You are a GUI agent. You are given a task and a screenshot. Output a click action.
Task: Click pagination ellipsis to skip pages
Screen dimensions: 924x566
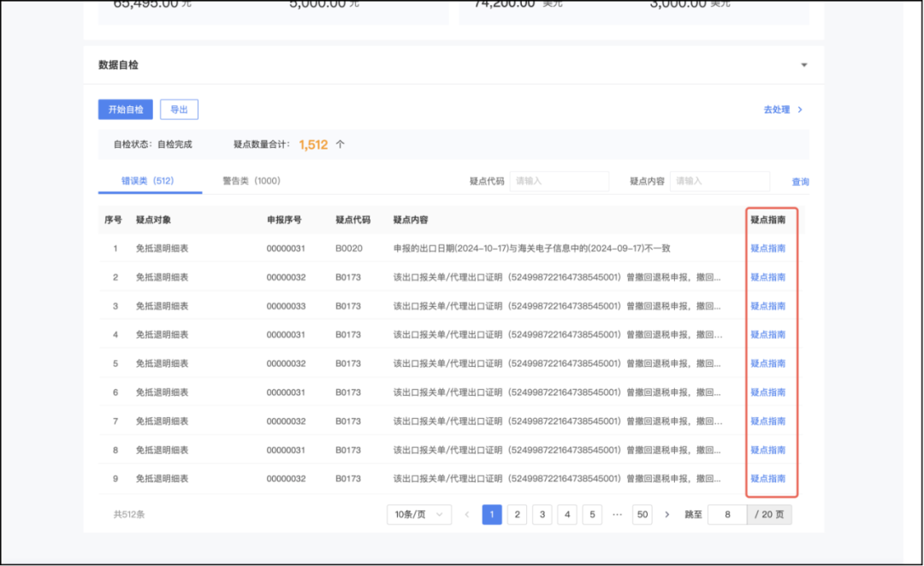(617, 515)
